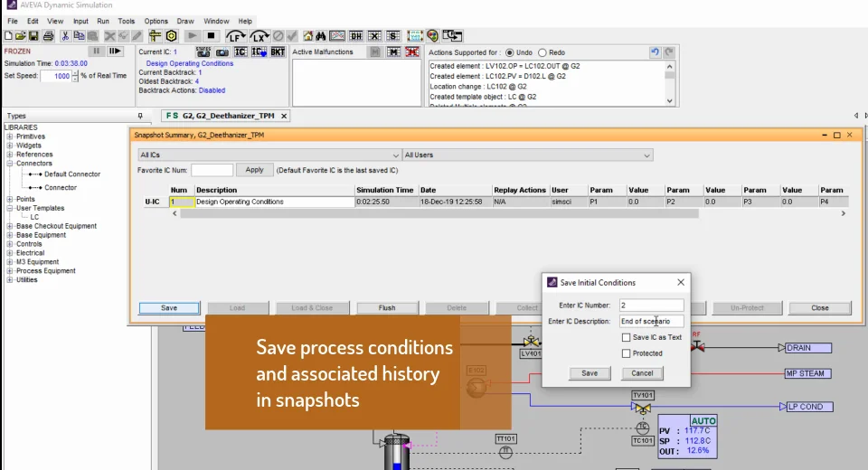
Task: Expand the Utilities library node
Action: (9, 280)
